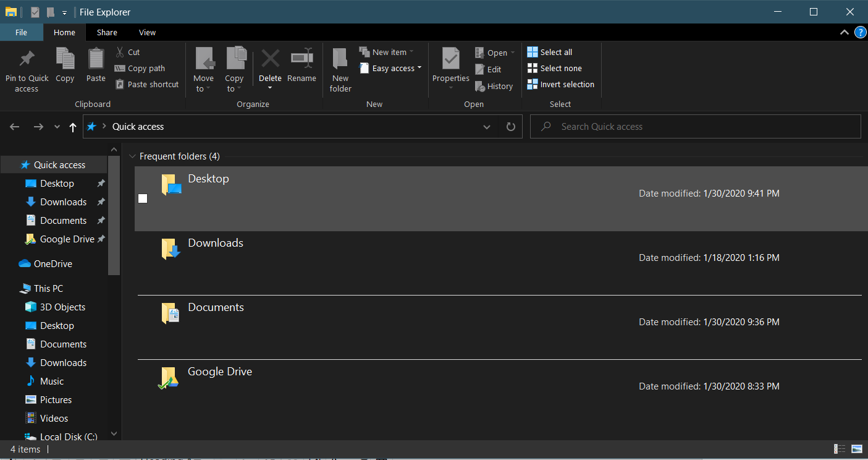Click the Rename ribbon icon
868x460 pixels.
click(301, 59)
